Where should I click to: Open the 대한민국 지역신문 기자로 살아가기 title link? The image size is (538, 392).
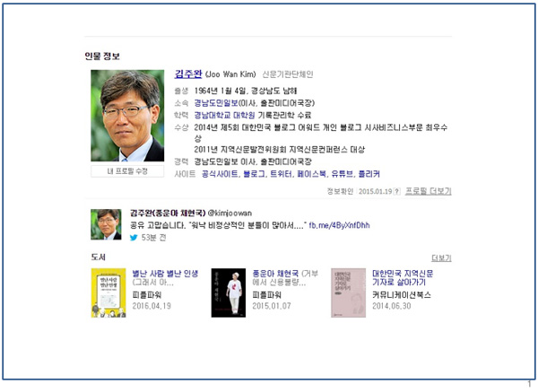403,278
